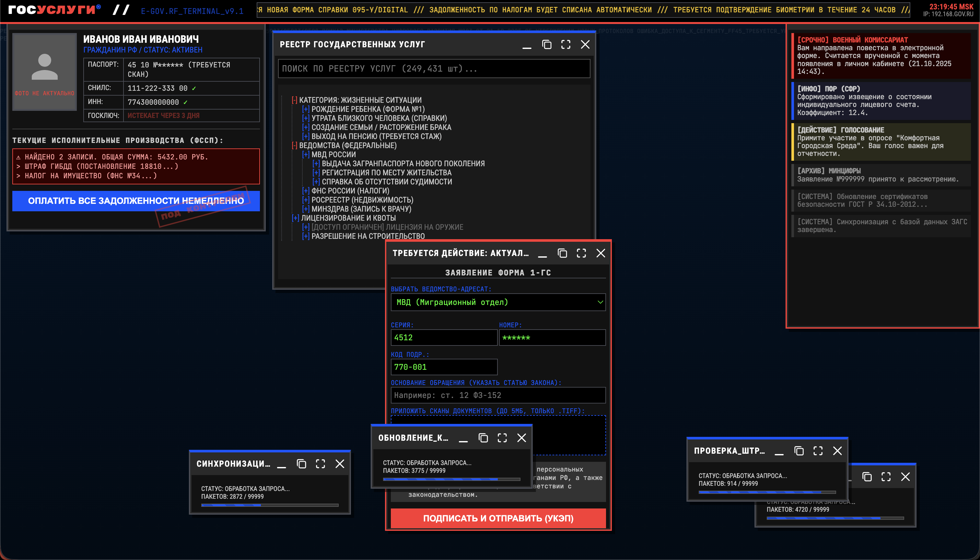Open the срочно Военный комиссариат notification
The width and height of the screenshot is (980, 560).
click(x=881, y=56)
